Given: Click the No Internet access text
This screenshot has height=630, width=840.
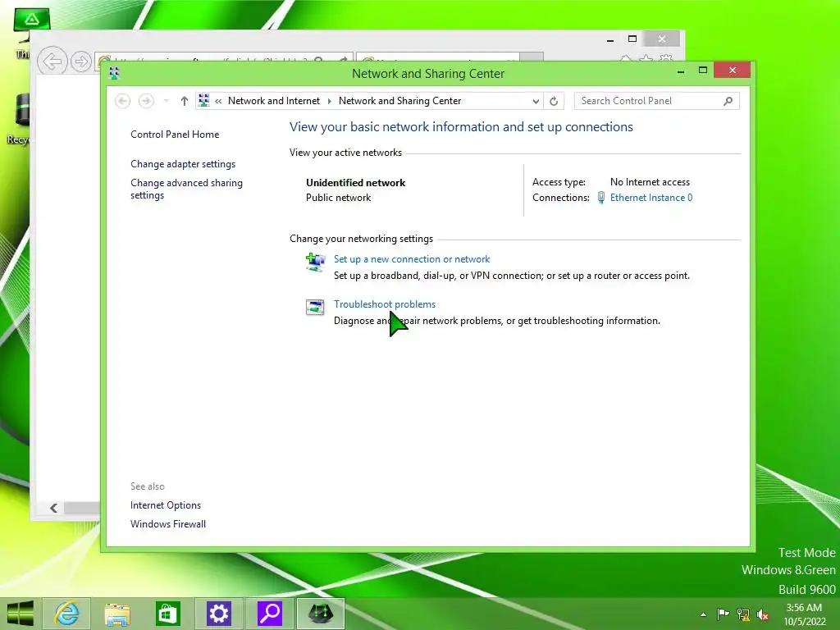Looking at the screenshot, I should (x=650, y=182).
